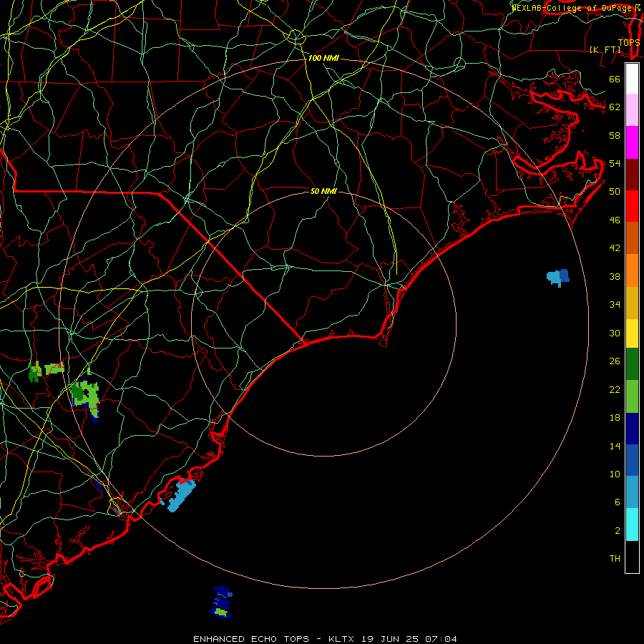Image resolution: width=644 pixels, height=644 pixels.
Task: Click the navy 22 kft legend swatch
Action: point(632,429)
